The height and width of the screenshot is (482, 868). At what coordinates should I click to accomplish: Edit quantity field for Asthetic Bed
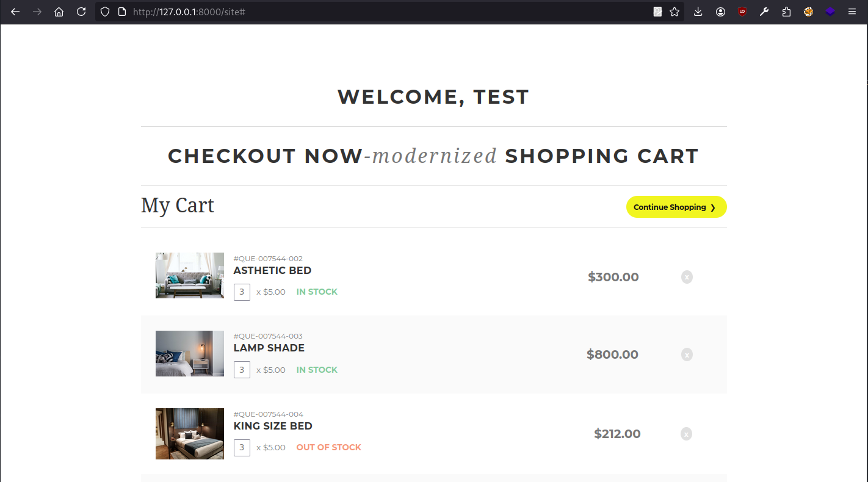click(x=242, y=292)
